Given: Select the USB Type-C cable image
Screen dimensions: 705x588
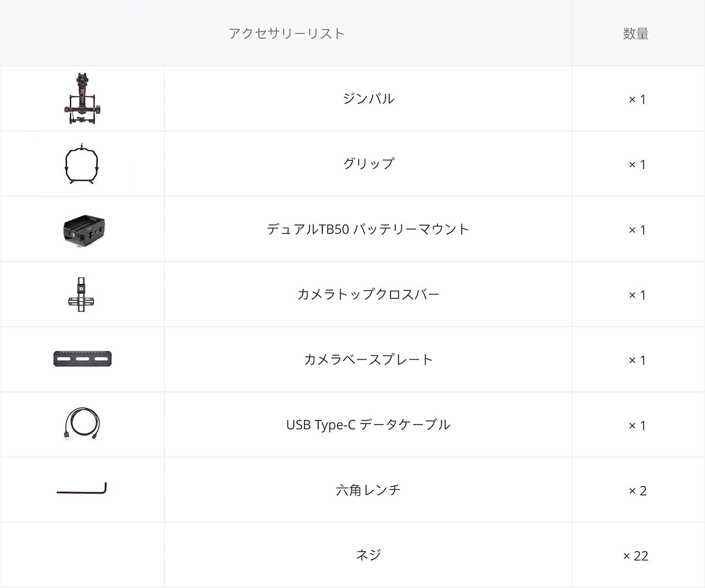Looking at the screenshot, I should click(82, 424).
